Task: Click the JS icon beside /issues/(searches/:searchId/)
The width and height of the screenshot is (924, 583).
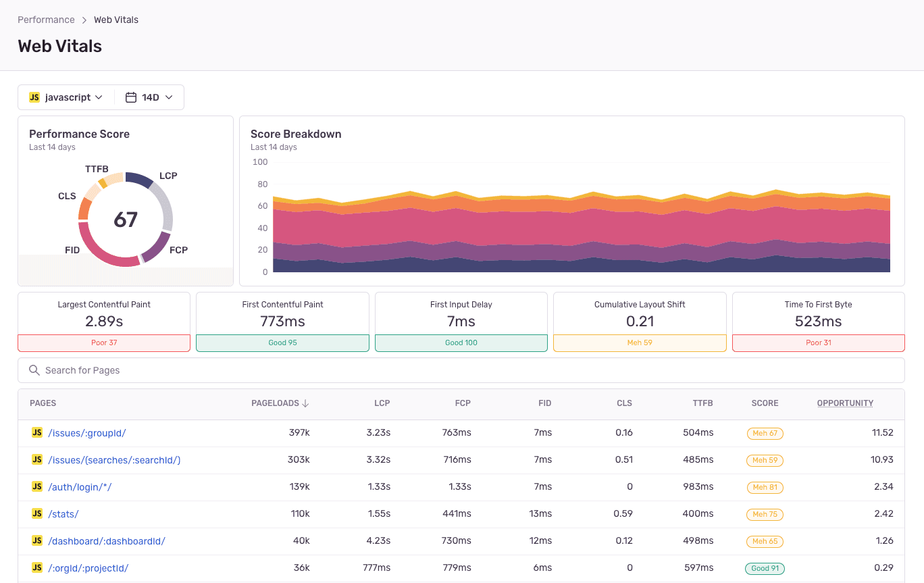Action: coord(37,459)
